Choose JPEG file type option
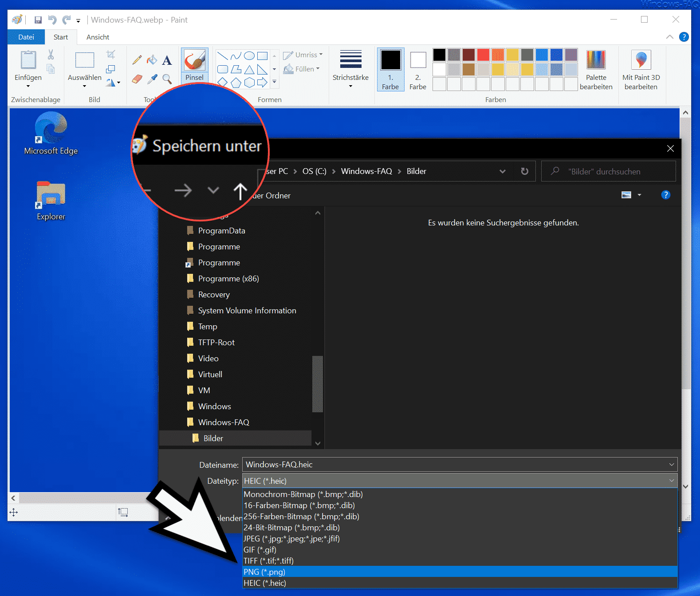 pos(460,539)
